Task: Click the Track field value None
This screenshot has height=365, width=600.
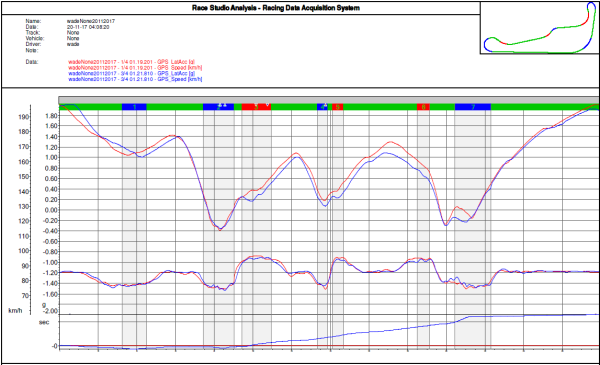Action: [x=73, y=33]
